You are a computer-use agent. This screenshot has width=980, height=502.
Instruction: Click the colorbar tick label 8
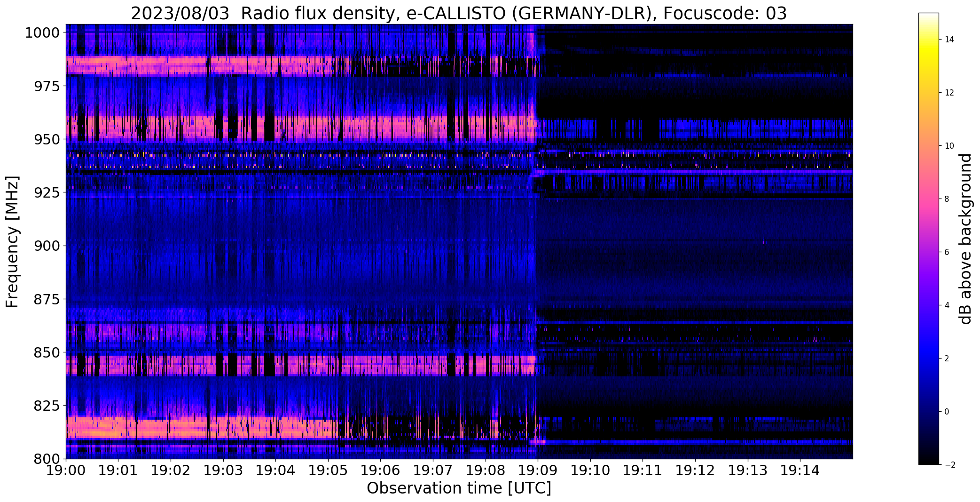pyautogui.click(x=947, y=199)
